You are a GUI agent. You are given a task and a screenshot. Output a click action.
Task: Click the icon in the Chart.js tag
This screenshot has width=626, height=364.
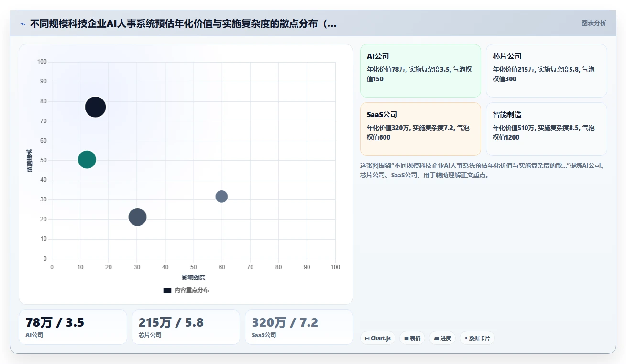367,338
